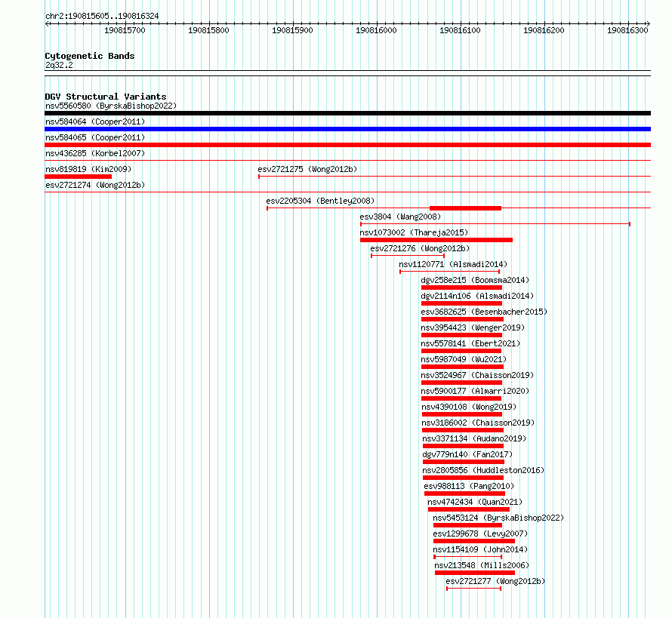The width and height of the screenshot is (672, 618).
Task: Click the black nsv5560580 variant bar
Action: click(347, 113)
